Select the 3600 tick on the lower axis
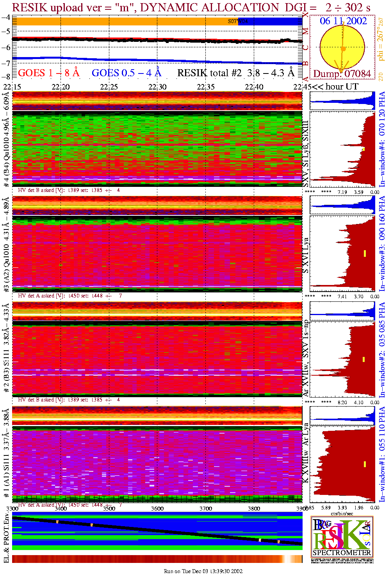 [x=157, y=509]
